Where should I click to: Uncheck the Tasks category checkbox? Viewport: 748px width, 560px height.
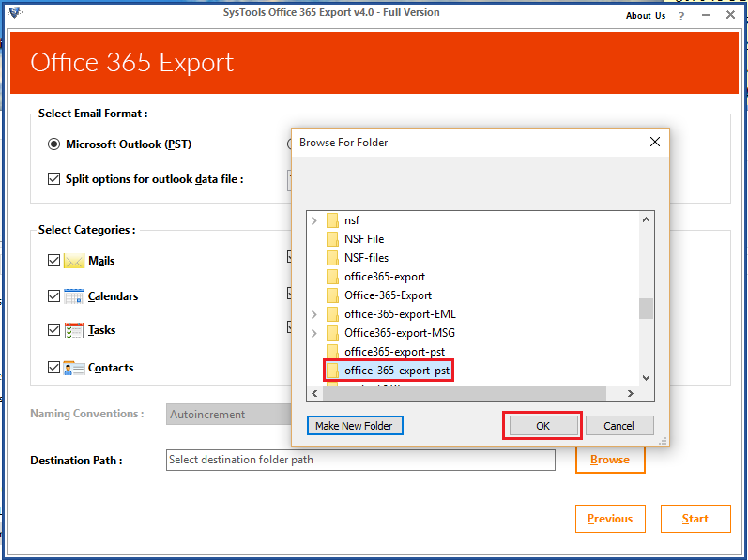(x=53, y=330)
